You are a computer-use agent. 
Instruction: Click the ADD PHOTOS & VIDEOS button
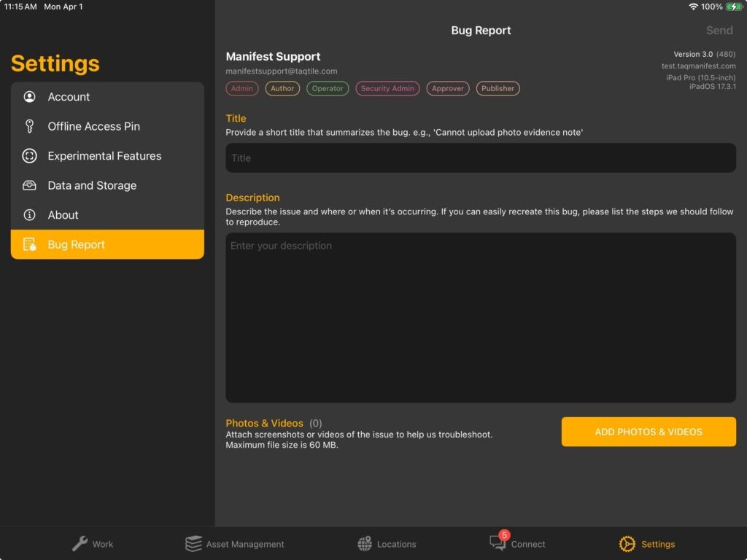pyautogui.click(x=648, y=432)
